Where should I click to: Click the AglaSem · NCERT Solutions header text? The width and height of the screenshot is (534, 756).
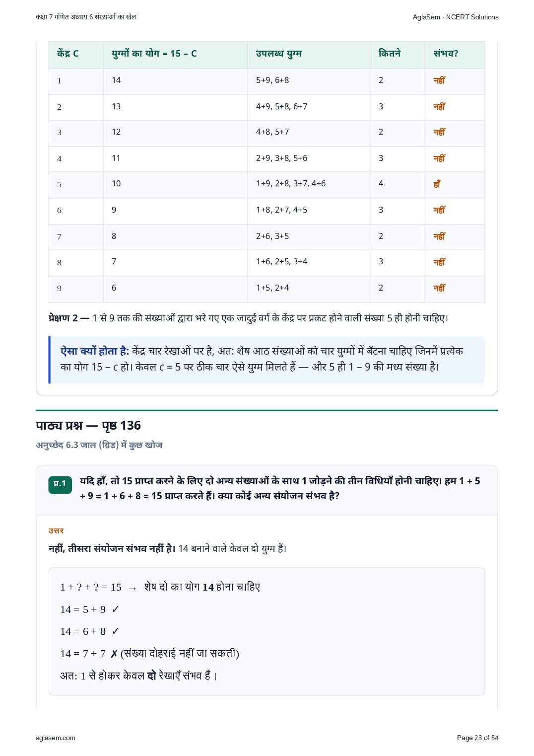[456, 17]
